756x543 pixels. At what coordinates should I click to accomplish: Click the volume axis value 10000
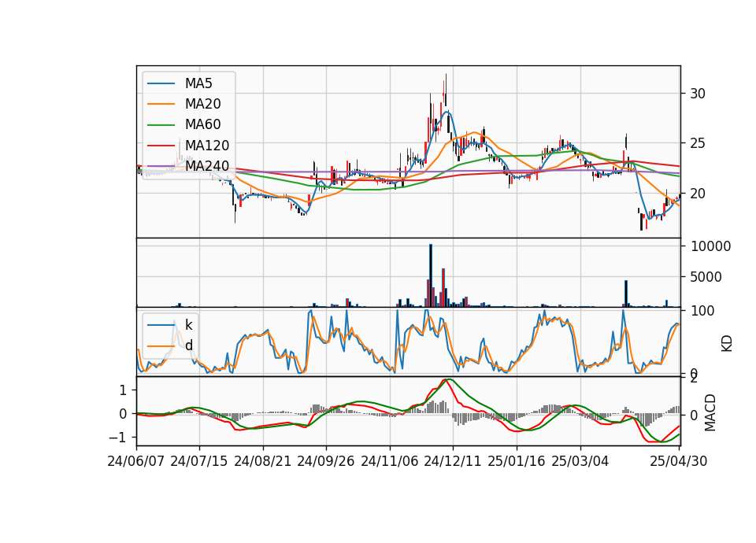tap(710, 246)
